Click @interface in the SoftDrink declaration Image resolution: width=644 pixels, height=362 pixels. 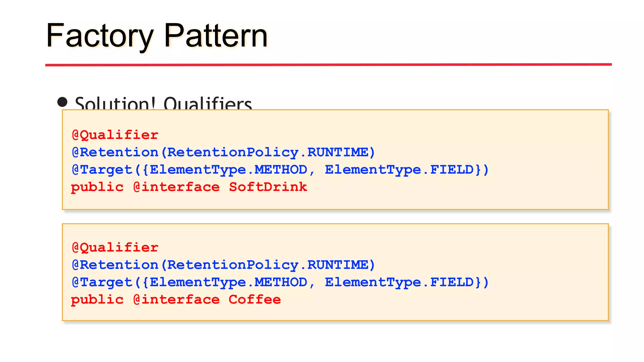[x=176, y=187]
